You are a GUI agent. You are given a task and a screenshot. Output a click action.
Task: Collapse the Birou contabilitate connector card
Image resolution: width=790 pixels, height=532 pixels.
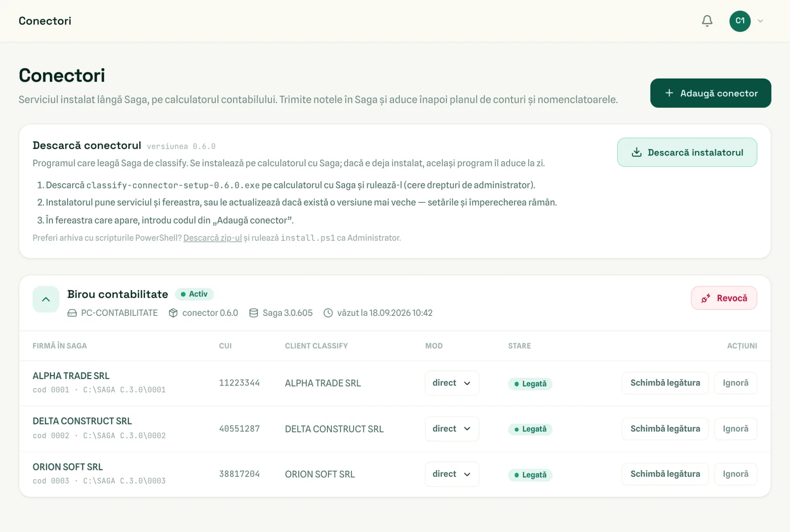(46, 299)
